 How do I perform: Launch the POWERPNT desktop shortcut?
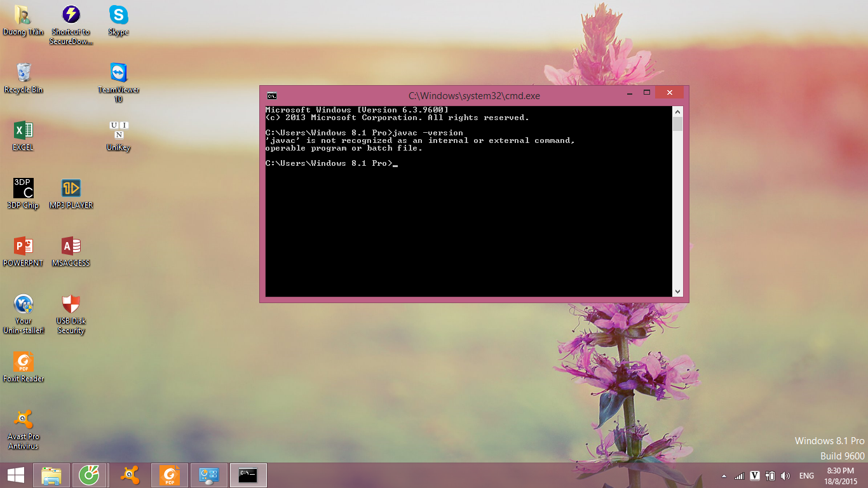point(24,247)
